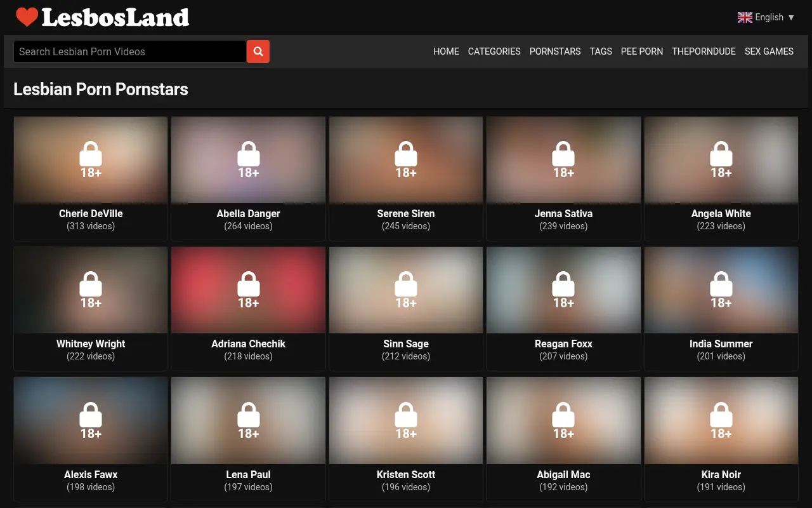Image resolution: width=812 pixels, height=508 pixels.
Task: Click the "(218 videos)" count text
Action: 249,356
